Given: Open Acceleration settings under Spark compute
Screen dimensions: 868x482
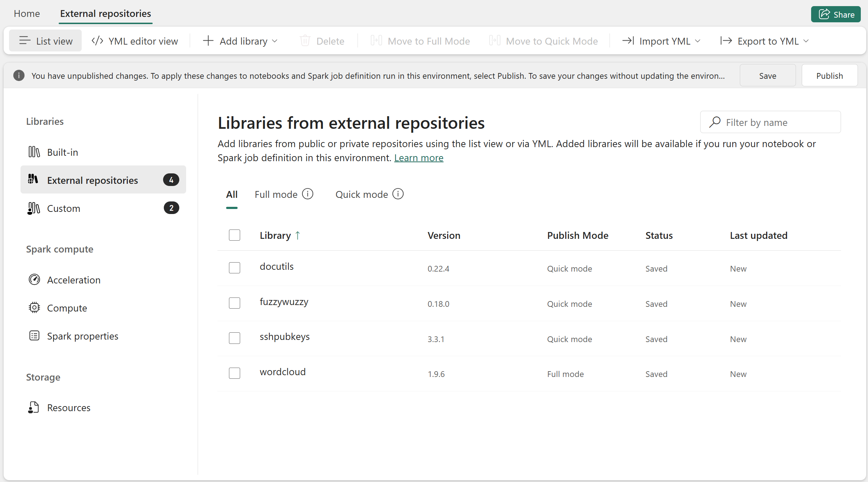Looking at the screenshot, I should tap(74, 280).
